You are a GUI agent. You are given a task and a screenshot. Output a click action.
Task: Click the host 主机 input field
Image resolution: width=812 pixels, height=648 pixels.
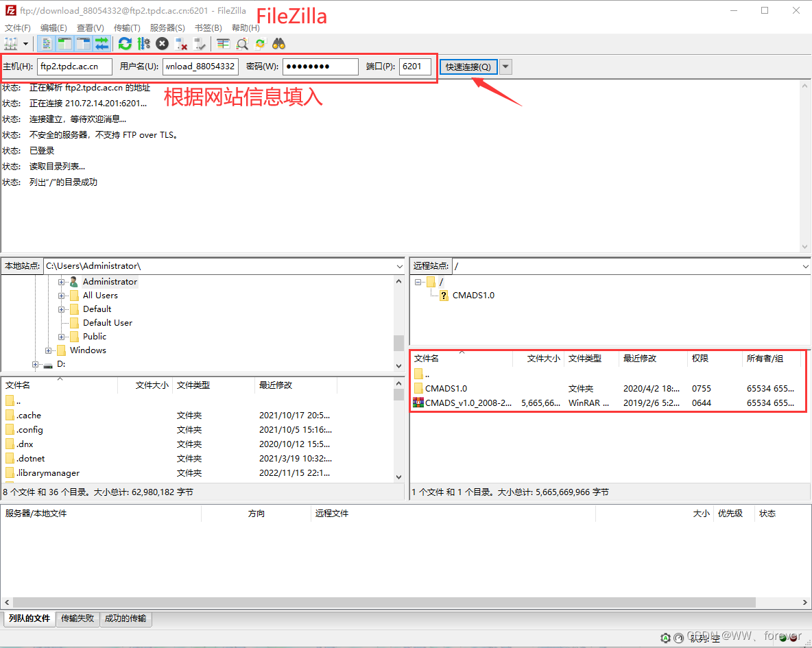coord(75,67)
